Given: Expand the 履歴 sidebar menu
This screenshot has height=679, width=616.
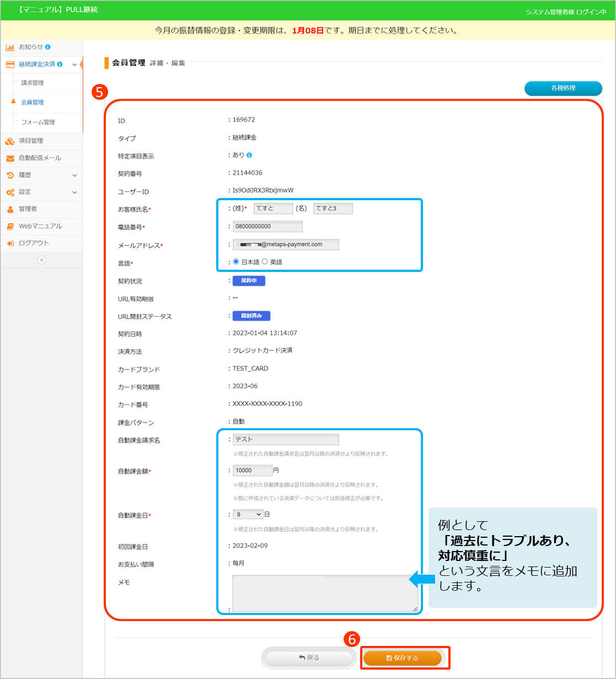Looking at the screenshot, I should click(x=74, y=175).
